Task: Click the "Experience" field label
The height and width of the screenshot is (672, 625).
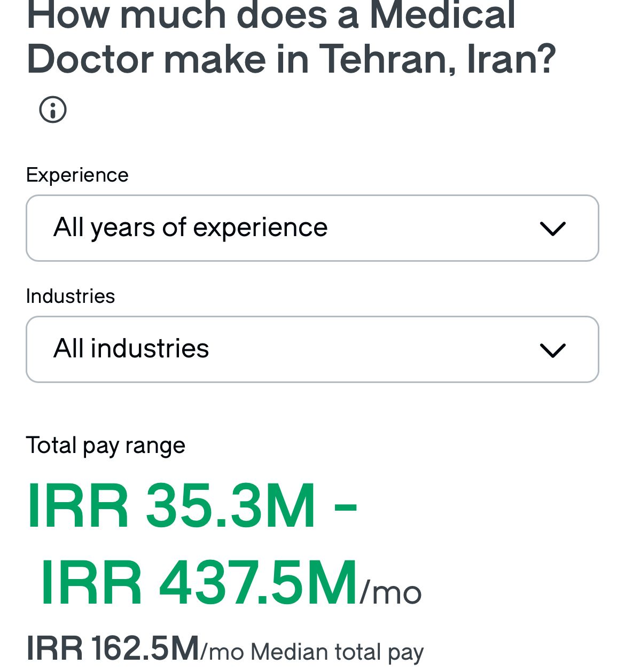Action: (77, 175)
